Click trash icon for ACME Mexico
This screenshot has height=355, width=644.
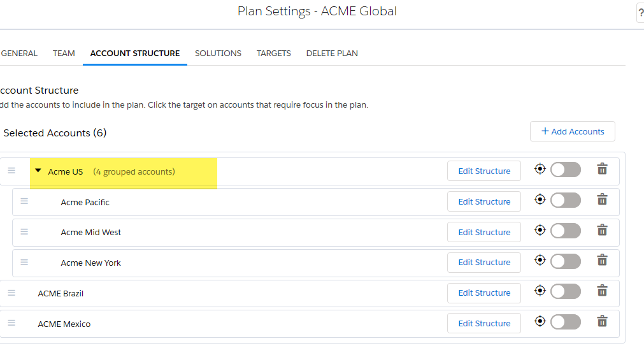tap(602, 321)
